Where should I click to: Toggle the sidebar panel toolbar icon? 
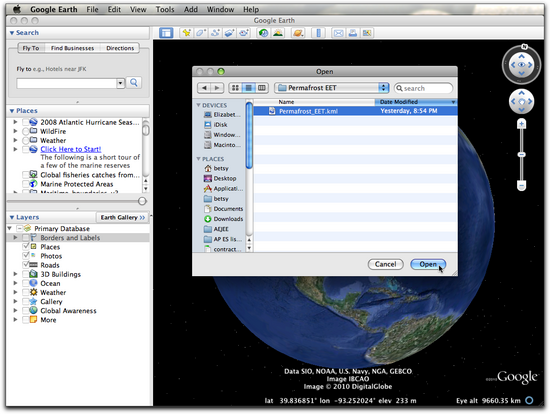click(166, 33)
